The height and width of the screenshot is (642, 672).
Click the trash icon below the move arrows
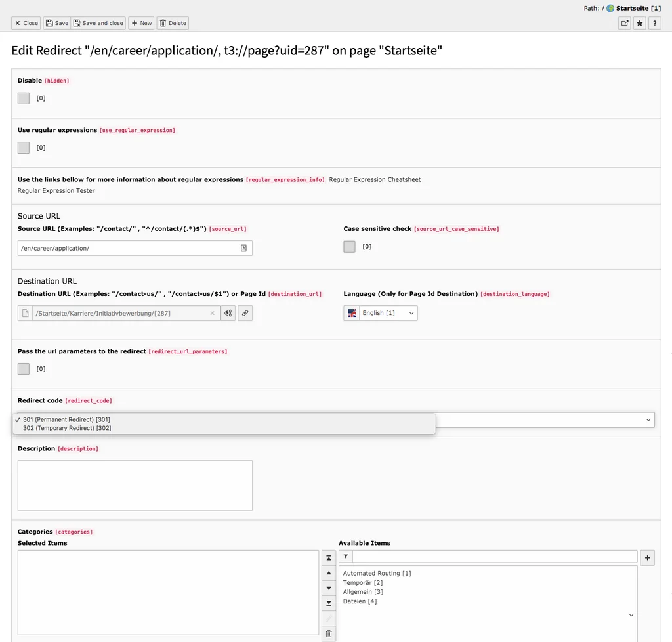click(328, 633)
